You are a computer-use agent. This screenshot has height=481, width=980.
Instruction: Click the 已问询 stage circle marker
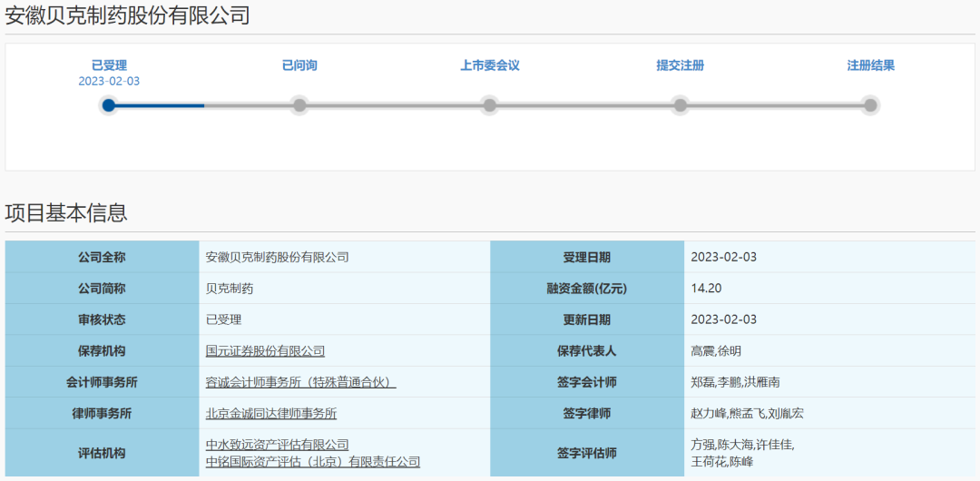click(x=299, y=105)
